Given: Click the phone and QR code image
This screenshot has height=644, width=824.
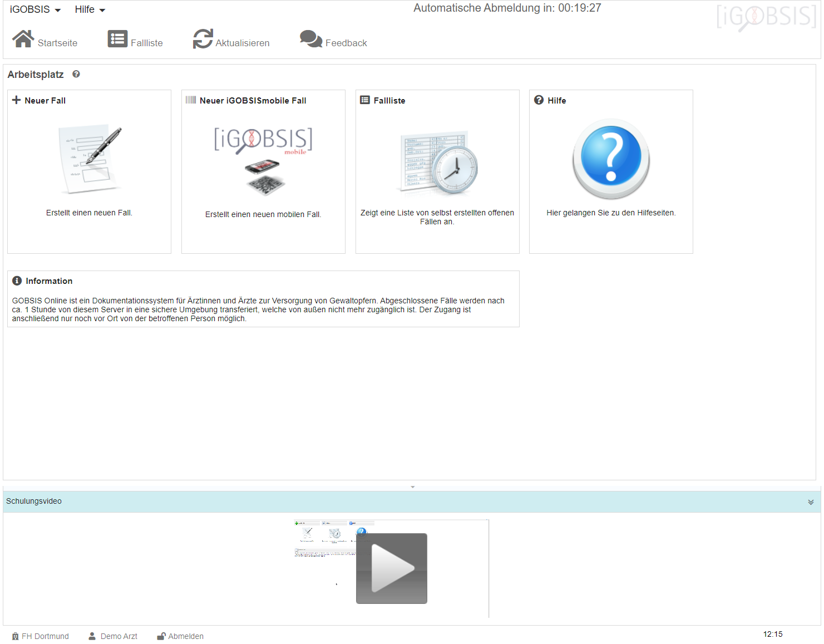Looking at the screenshot, I should 265,178.
